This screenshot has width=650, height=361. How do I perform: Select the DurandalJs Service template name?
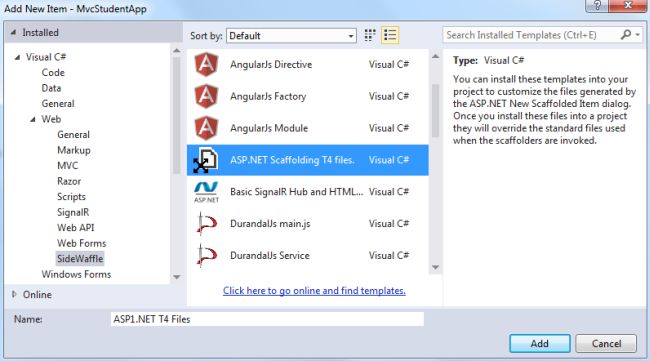[x=270, y=255]
